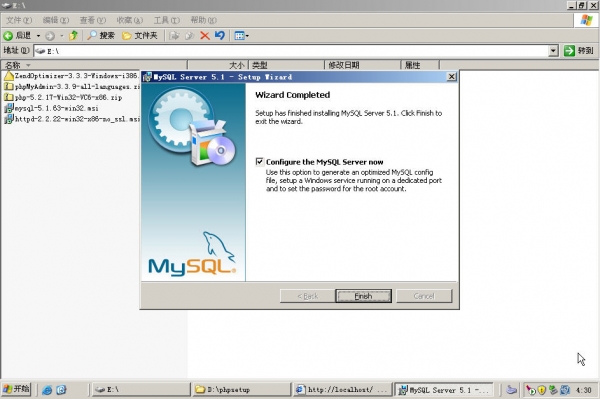The image size is (600, 399).
Task: Click the phpMyAdmin zip archive file icon
Action: (x=8, y=86)
